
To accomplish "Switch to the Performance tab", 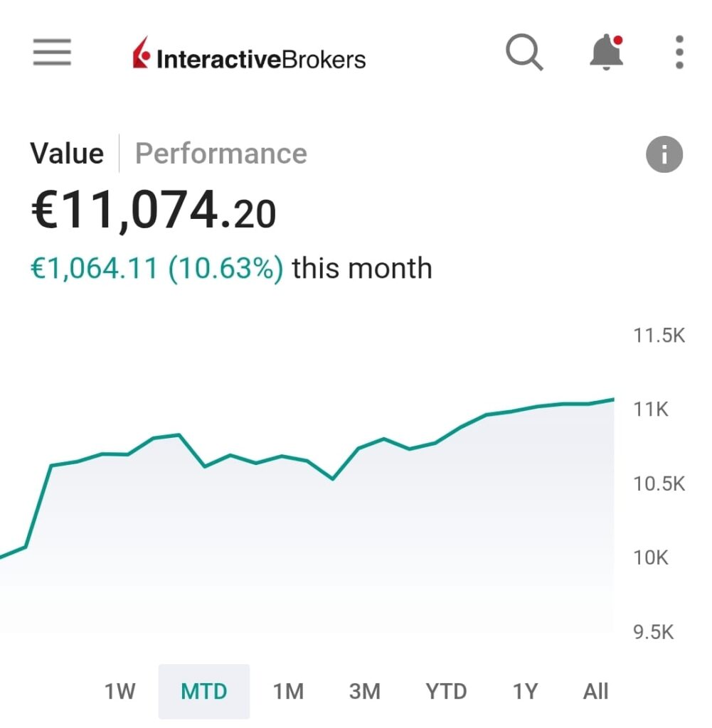I will point(221,154).
